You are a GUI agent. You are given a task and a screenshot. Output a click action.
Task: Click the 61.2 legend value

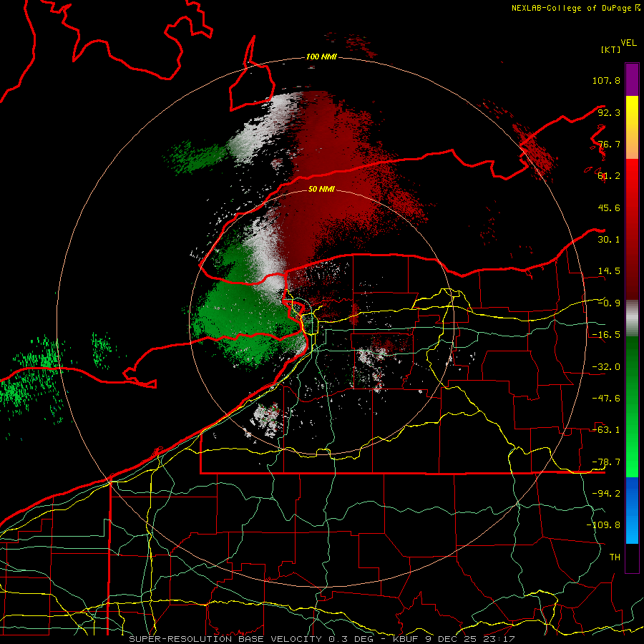[x=609, y=176]
